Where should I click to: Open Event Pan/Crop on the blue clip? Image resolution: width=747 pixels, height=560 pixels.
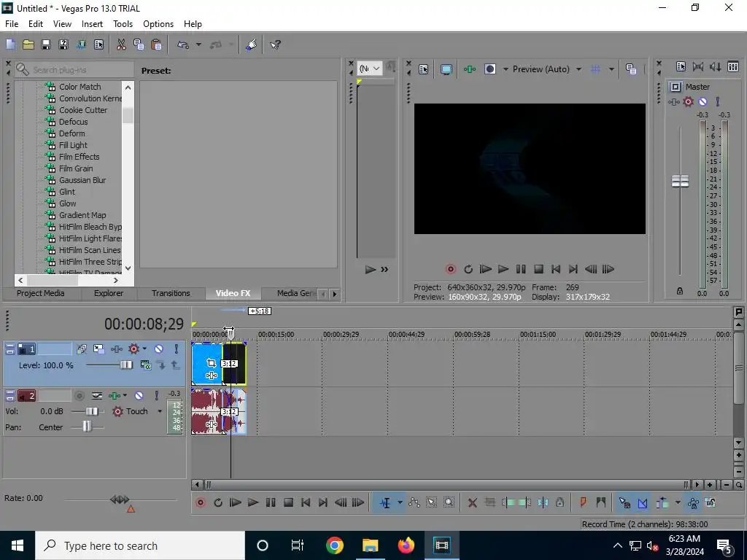tap(212, 363)
